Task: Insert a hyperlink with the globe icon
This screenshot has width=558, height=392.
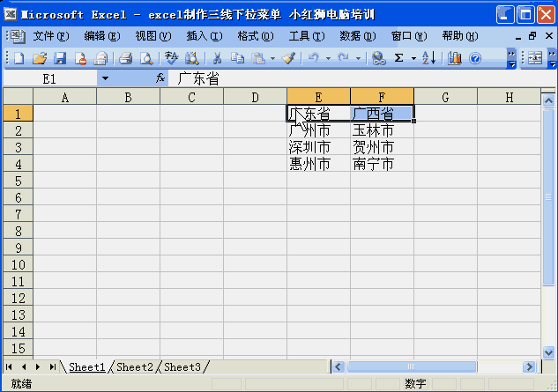Action: click(x=378, y=57)
